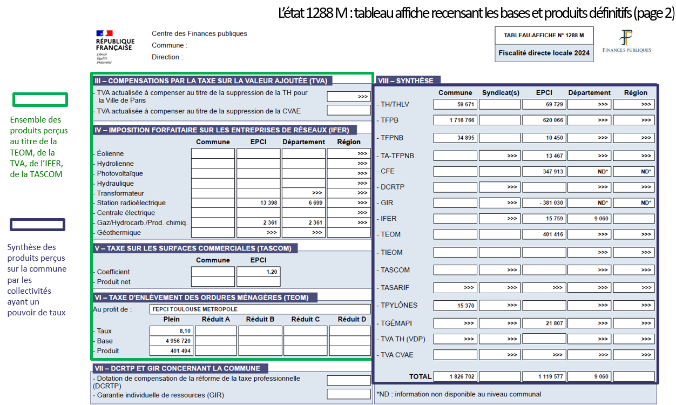Click section header VIII Synthèse
Screen dimensions: 676x405
click(x=408, y=81)
